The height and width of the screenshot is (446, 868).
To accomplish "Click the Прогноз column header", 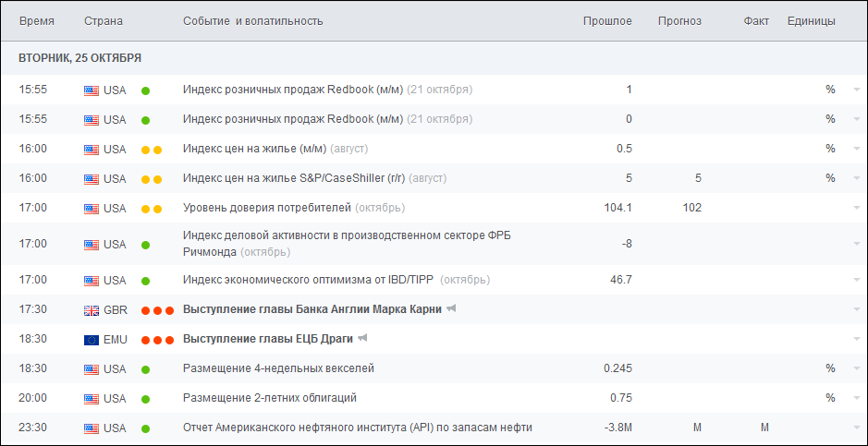I will coord(679,20).
